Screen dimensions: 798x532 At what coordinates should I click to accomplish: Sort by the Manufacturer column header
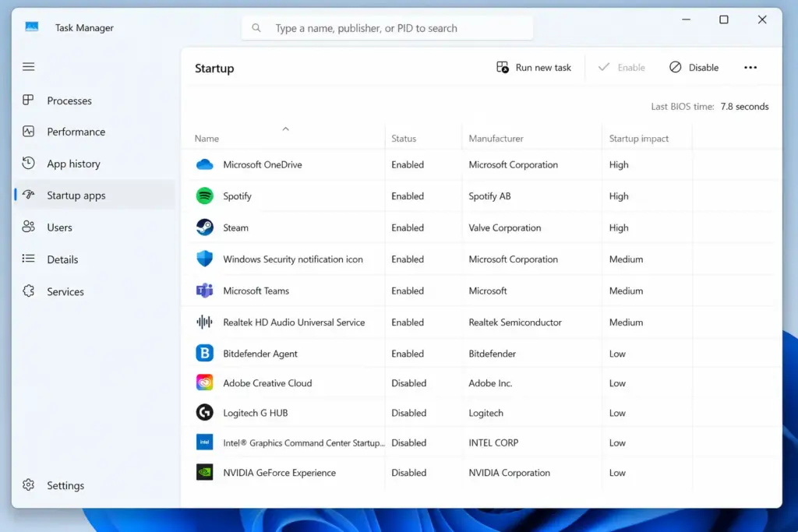point(496,139)
